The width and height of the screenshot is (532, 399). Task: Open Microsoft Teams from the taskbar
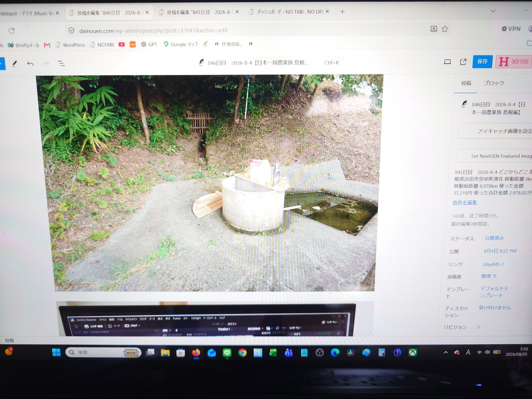(x=289, y=353)
